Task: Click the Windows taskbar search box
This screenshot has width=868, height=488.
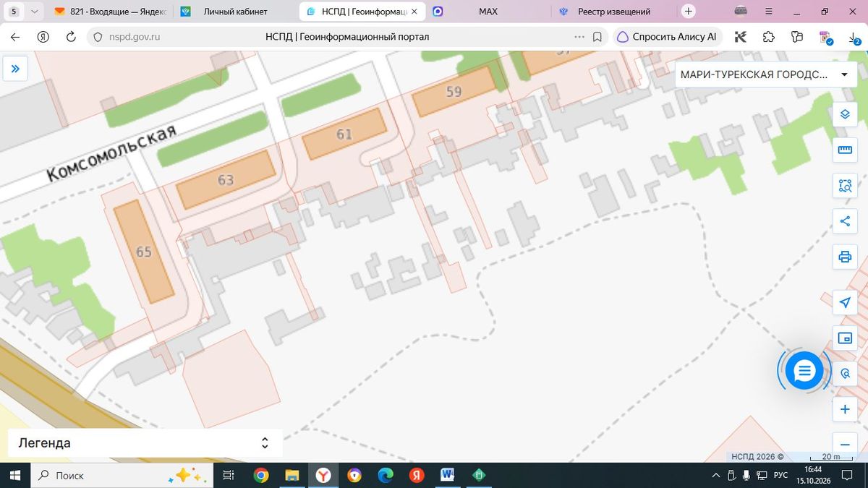Action: tap(122, 475)
